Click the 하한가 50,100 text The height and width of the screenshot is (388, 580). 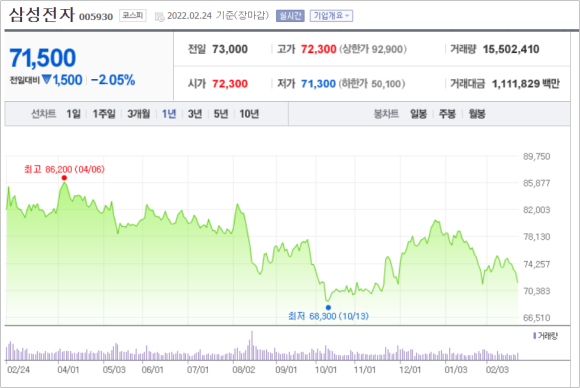pos(372,84)
